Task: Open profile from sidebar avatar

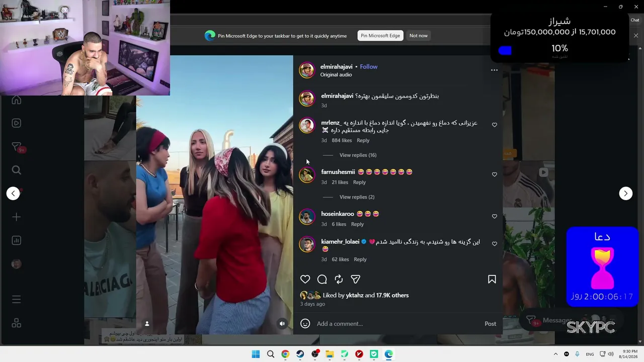Action: (x=16, y=264)
